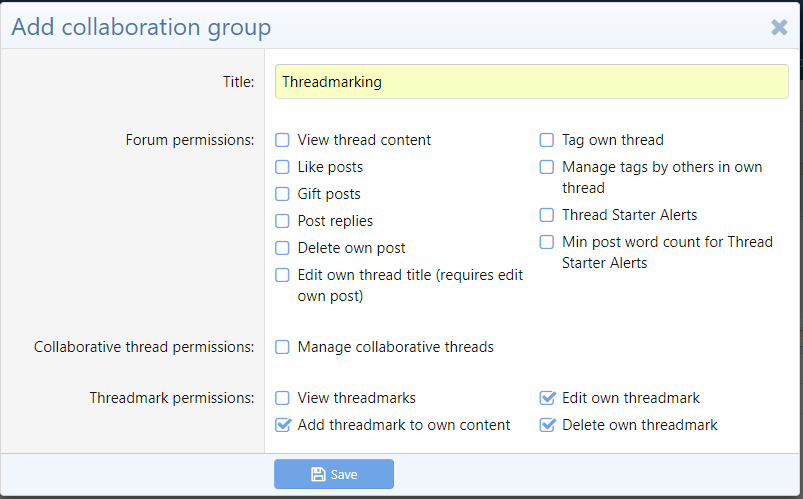Viewport: 803px width, 499px height.
Task: Close the Add collaboration group dialog
Action: coord(779,27)
